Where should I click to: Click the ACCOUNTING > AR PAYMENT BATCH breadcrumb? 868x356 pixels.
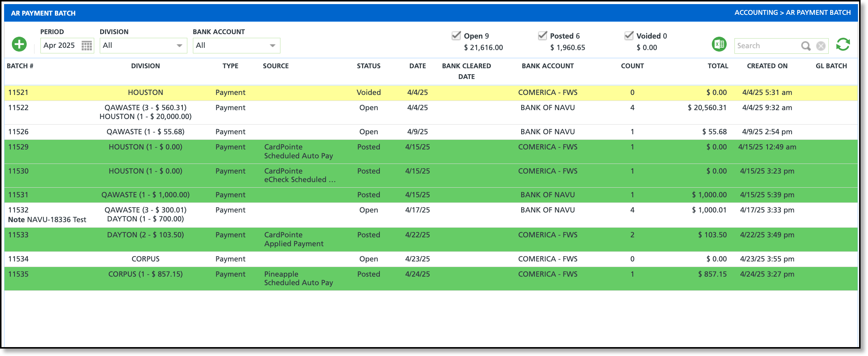(793, 13)
